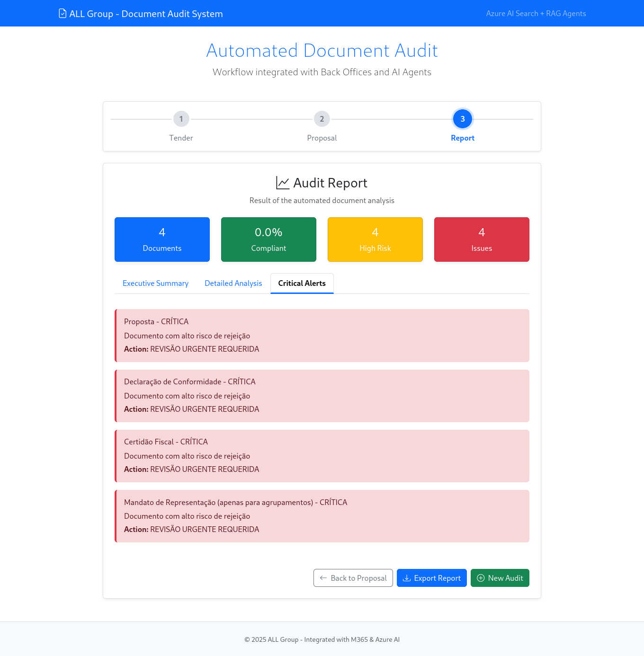
Task: Click the Export Report button
Action: [431, 578]
